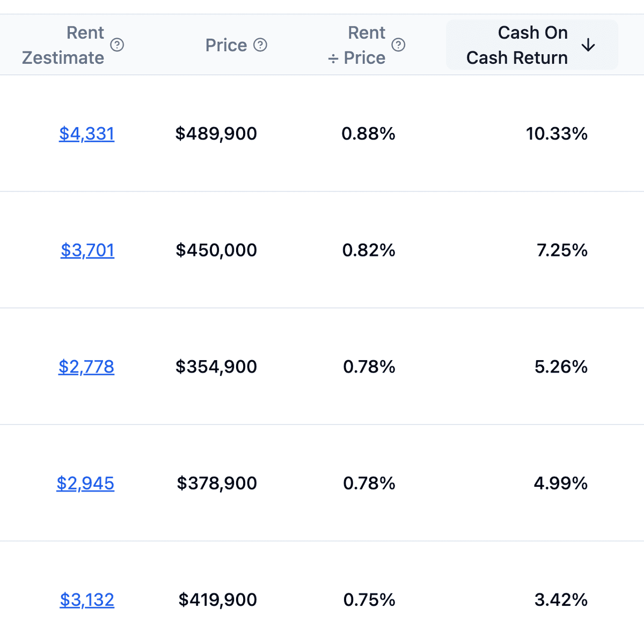This screenshot has height=644, width=644.
Task: Open the $3,701 rent Zestimate link
Action: (x=87, y=250)
